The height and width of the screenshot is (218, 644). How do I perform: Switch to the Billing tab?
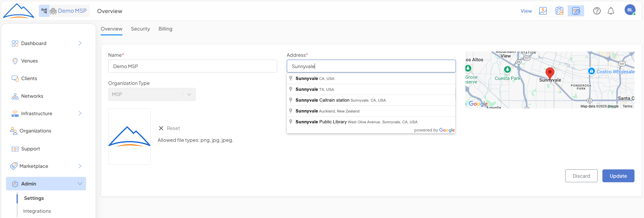[x=165, y=29]
